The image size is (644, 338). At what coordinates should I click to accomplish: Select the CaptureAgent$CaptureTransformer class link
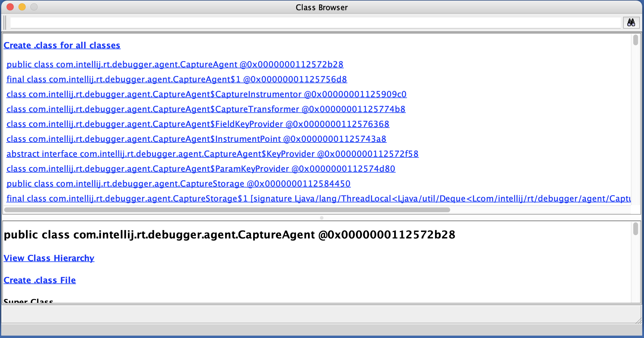click(206, 109)
